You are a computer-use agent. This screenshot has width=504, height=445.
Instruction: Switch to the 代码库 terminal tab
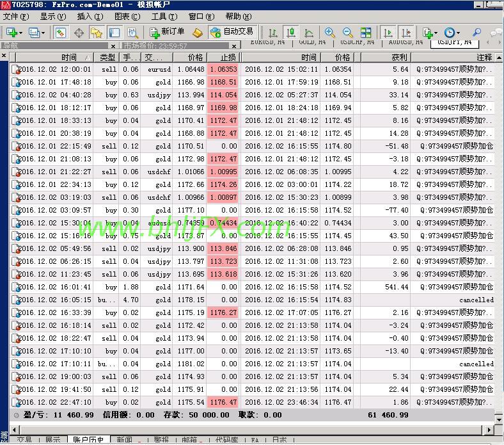(226, 439)
